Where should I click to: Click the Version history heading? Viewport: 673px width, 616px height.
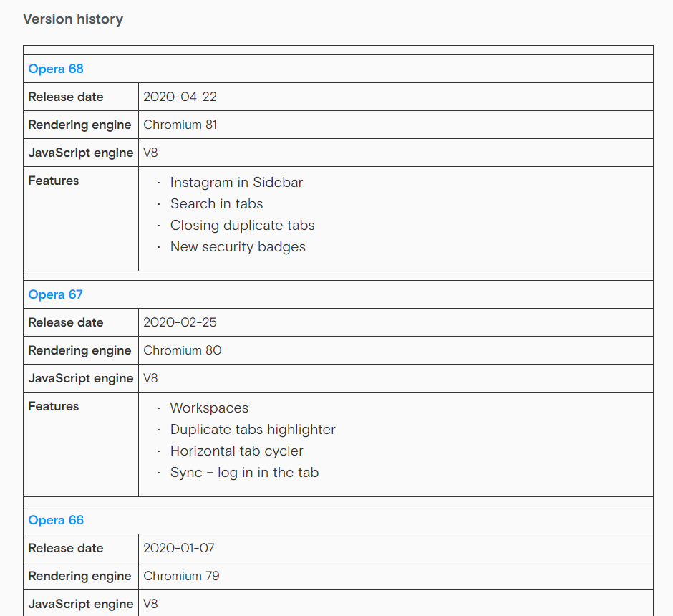pos(73,19)
